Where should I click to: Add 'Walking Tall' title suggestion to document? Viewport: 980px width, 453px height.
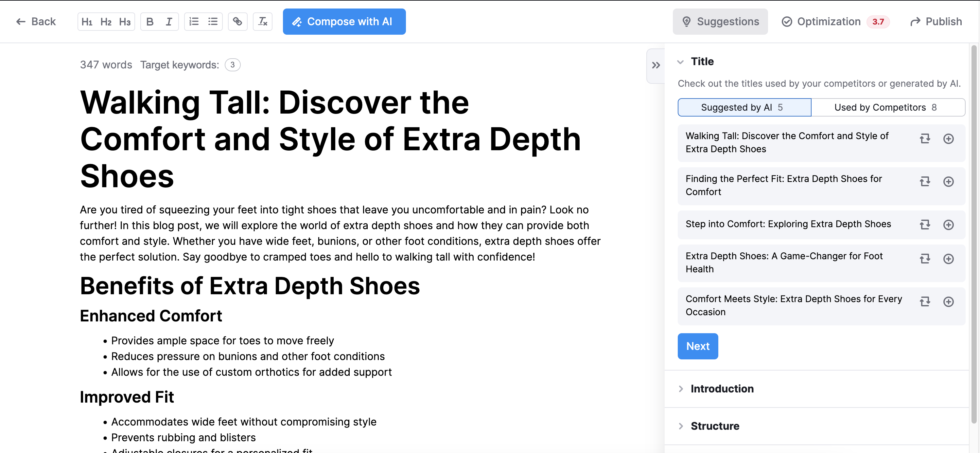[x=948, y=139]
